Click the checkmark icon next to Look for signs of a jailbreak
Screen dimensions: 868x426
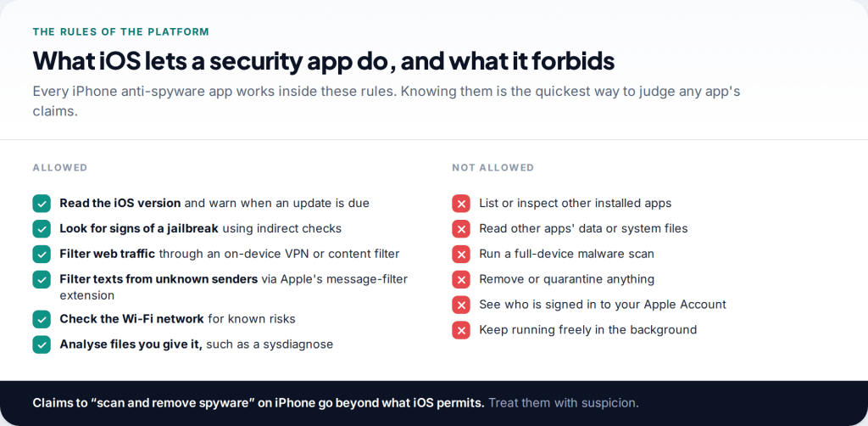pos(42,229)
